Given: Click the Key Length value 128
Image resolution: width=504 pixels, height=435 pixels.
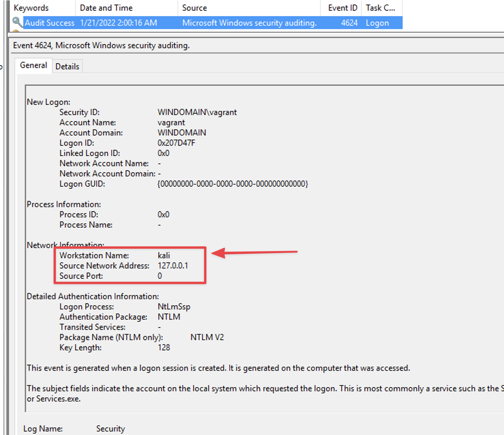Looking at the screenshot, I should 164,348.
